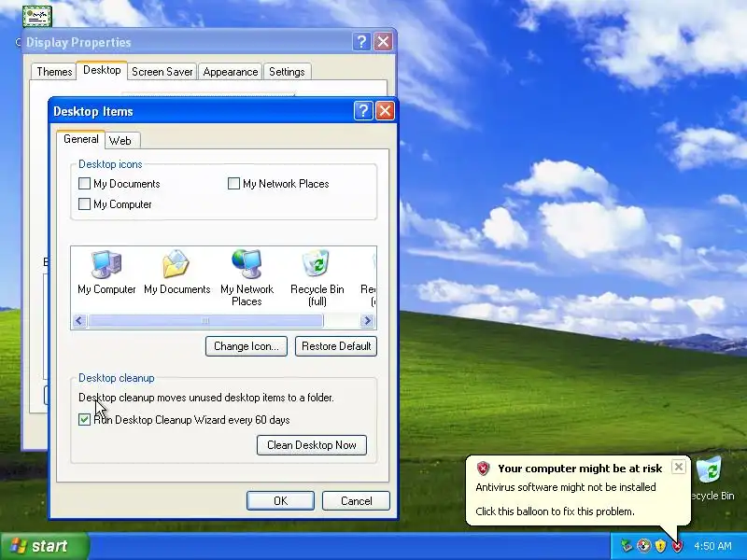Click the red security shield tray icon
Image resolution: width=747 pixels, height=560 pixels.
coord(678,546)
